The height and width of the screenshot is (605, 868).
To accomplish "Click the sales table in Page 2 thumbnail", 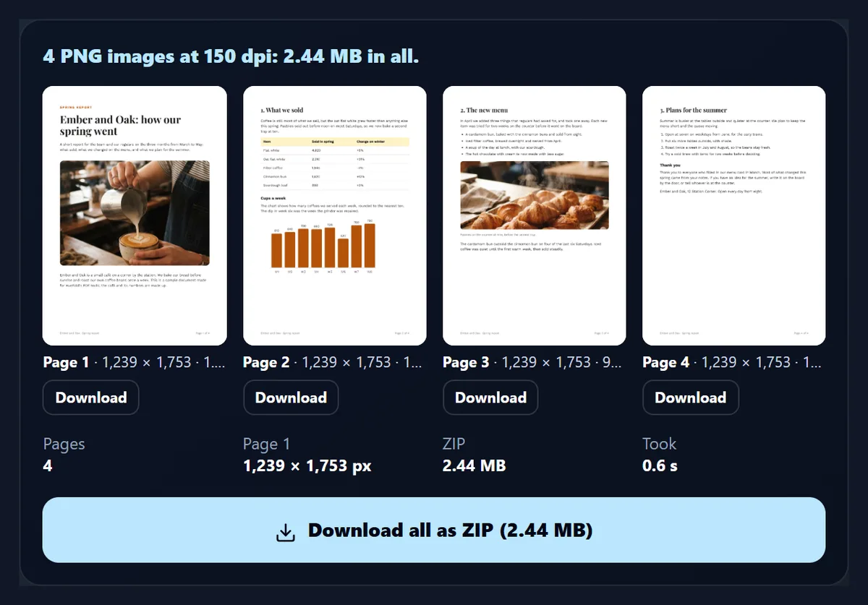I will (335, 164).
